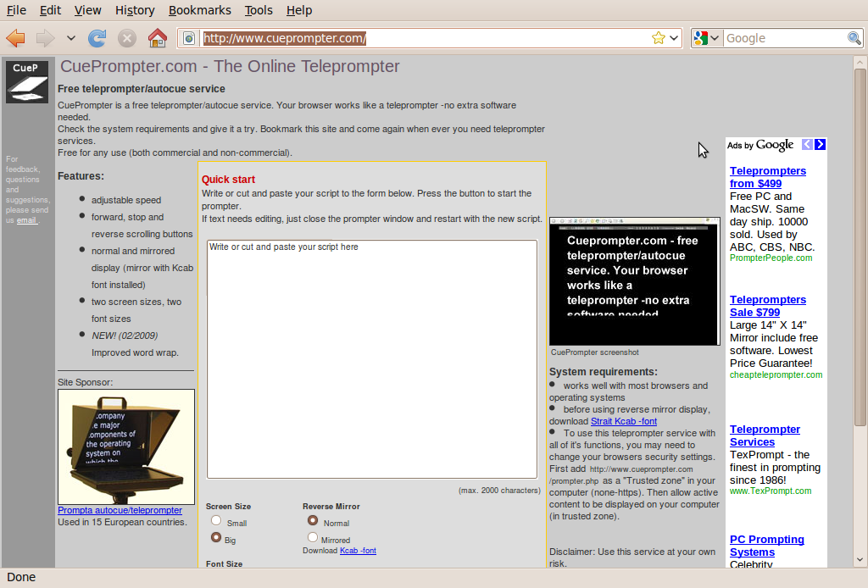Open the PC Prompting Systems ad link
The height and width of the screenshot is (588, 868).
click(766, 546)
